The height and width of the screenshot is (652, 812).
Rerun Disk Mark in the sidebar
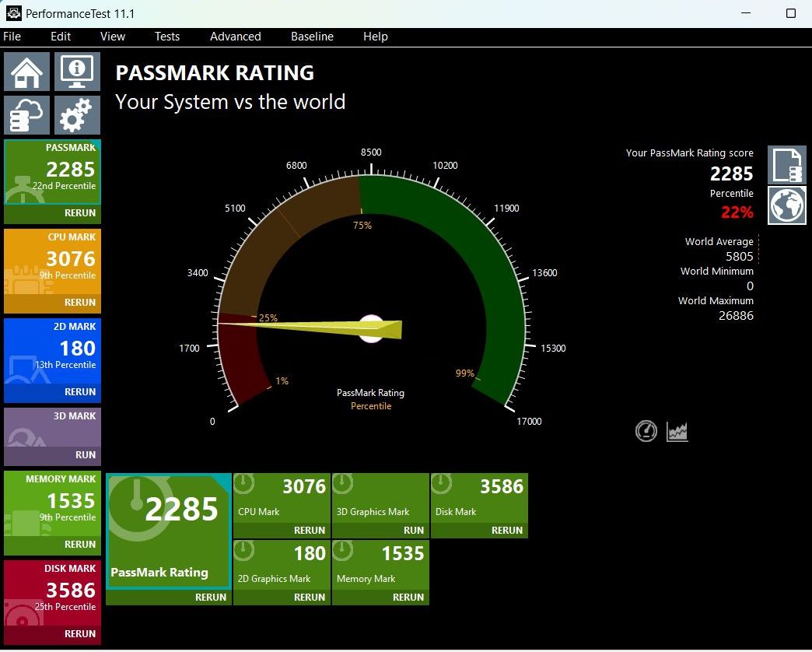tap(80, 634)
